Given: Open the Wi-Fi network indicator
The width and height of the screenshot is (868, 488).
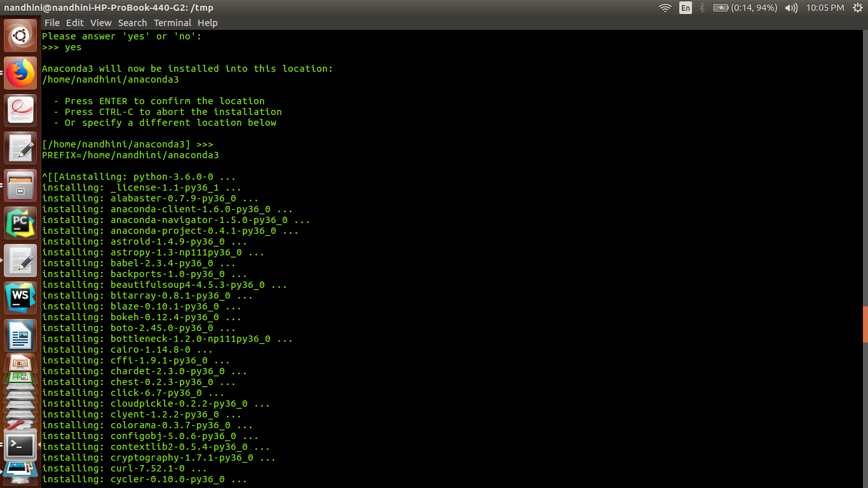Looking at the screenshot, I should (x=665, y=8).
